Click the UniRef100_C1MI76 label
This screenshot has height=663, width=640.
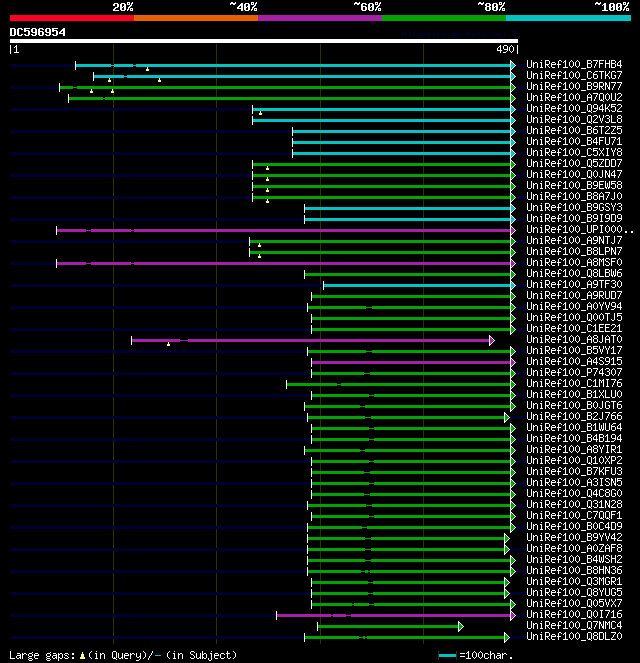pos(574,383)
